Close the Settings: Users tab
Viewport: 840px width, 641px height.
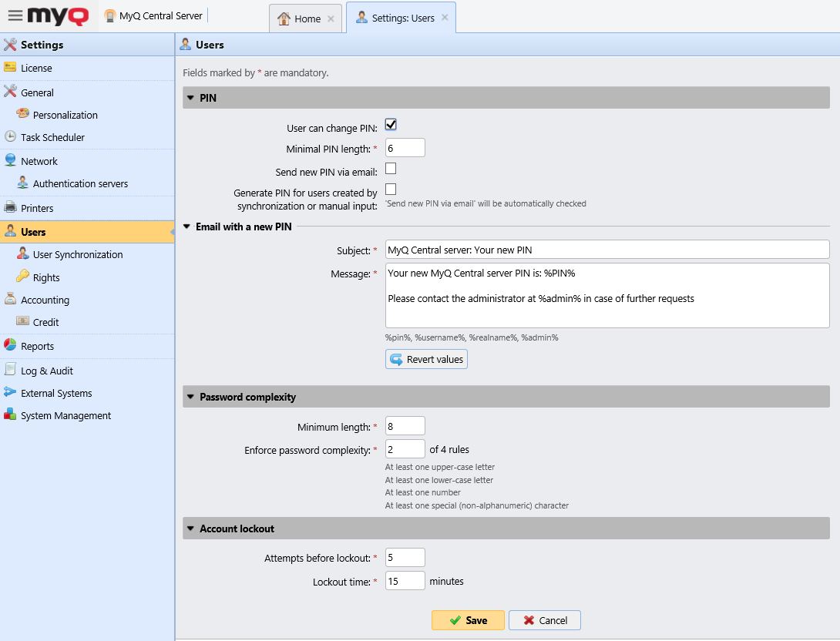pyautogui.click(x=445, y=18)
